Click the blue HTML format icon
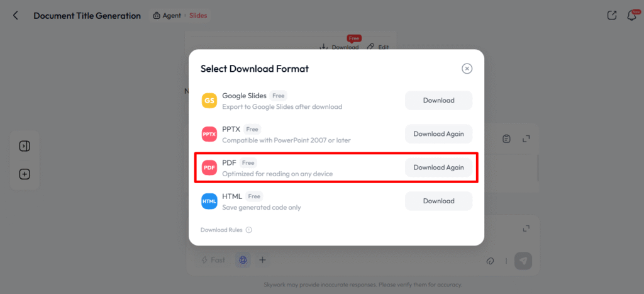The height and width of the screenshot is (294, 644). (209, 201)
